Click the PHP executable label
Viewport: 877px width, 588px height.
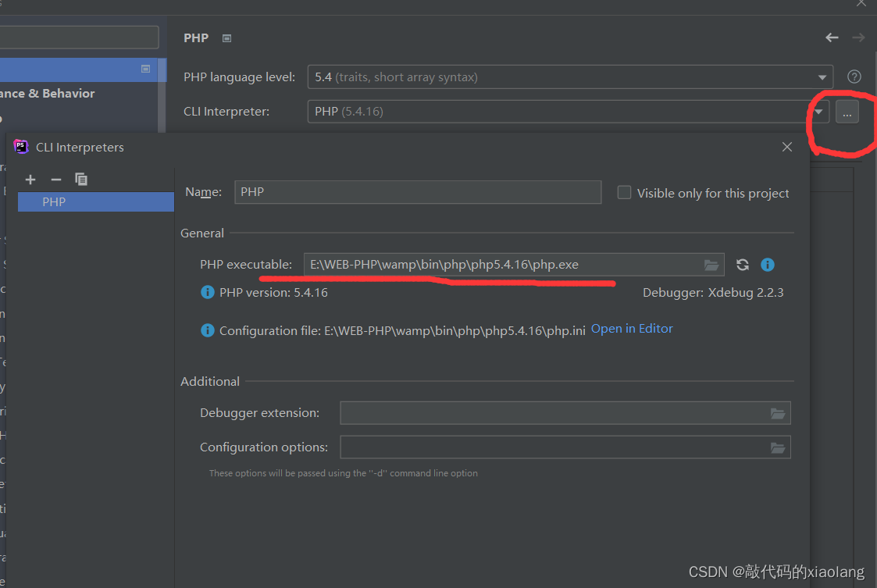tap(246, 265)
